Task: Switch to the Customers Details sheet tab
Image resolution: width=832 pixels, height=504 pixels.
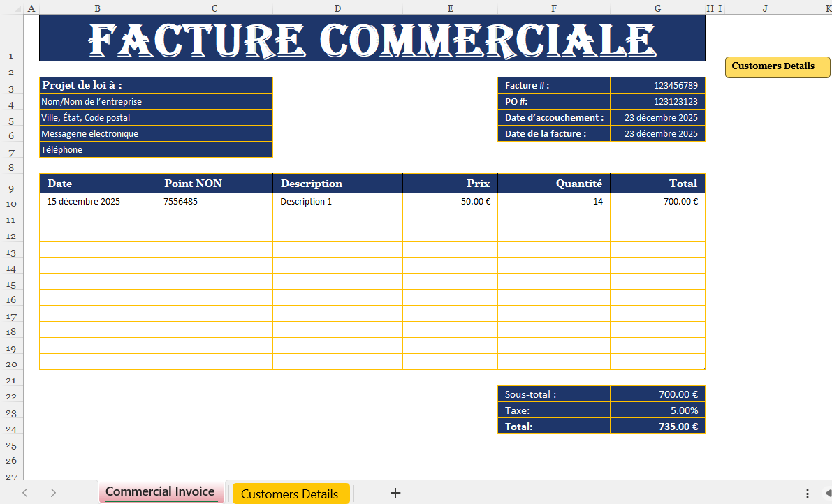Action: 291,493
